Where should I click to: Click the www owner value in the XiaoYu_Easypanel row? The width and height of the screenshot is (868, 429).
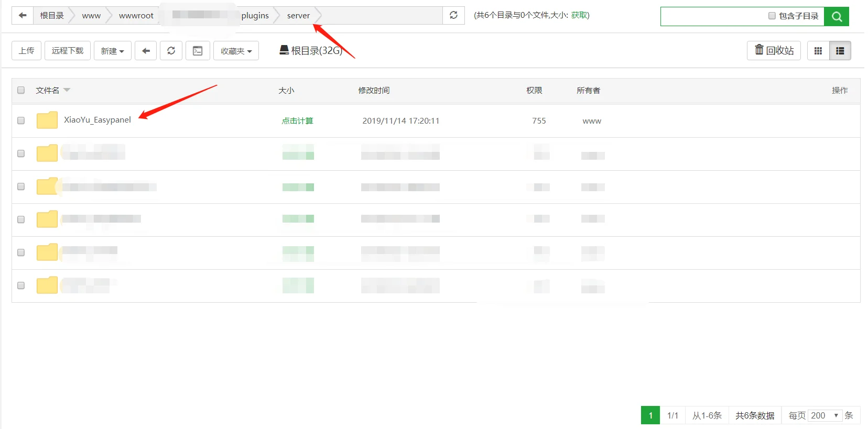592,121
